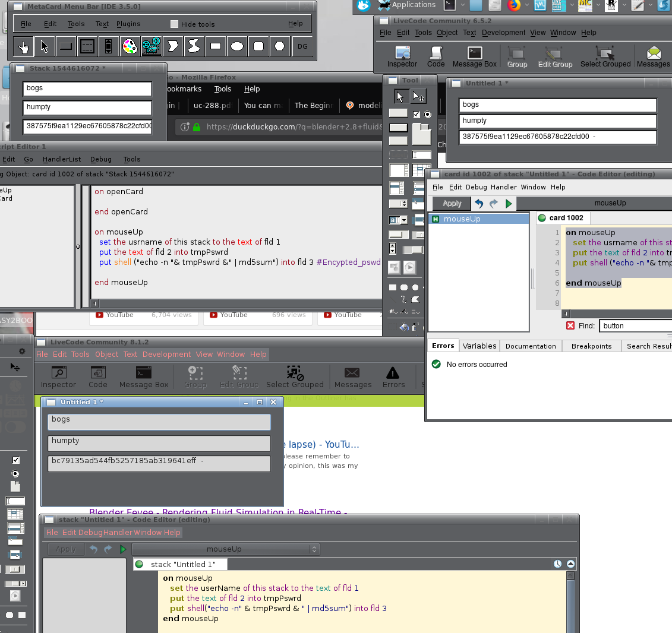Open Inspector in LiveCode Community 6.5.2

point(402,56)
